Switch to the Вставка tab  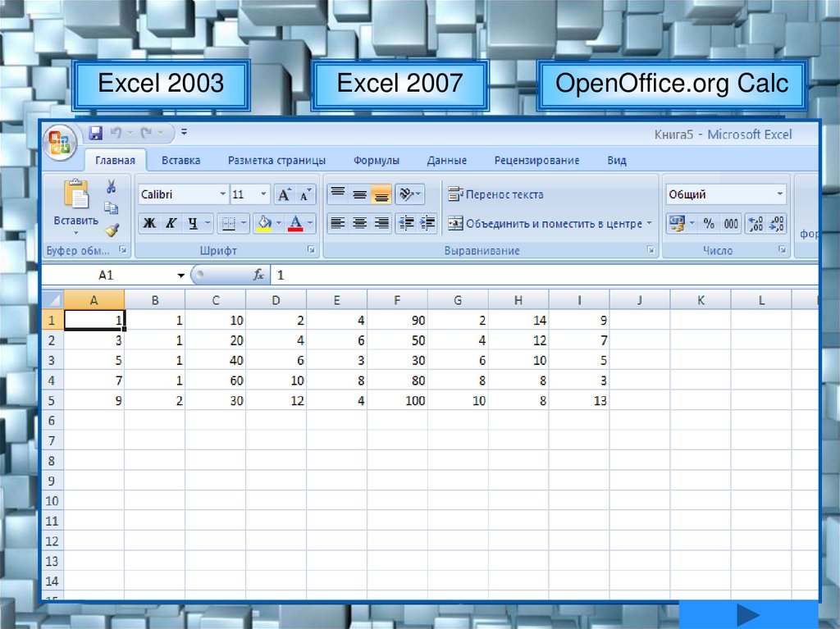point(181,160)
